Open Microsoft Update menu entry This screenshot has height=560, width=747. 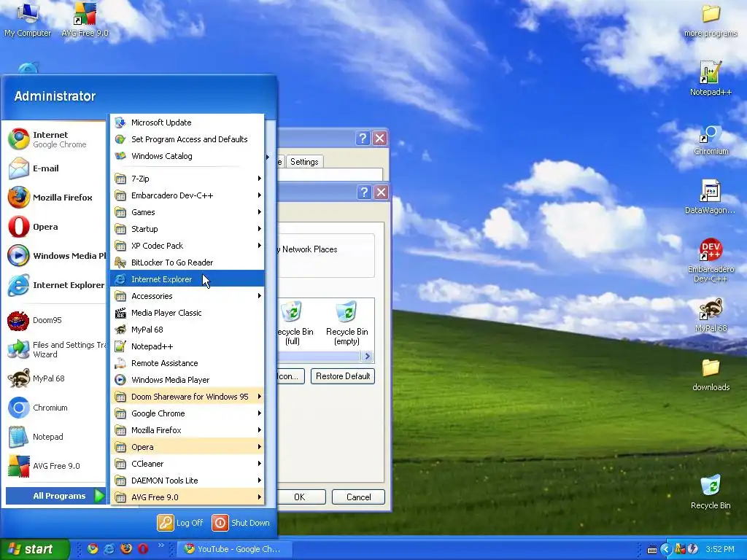(x=187, y=122)
